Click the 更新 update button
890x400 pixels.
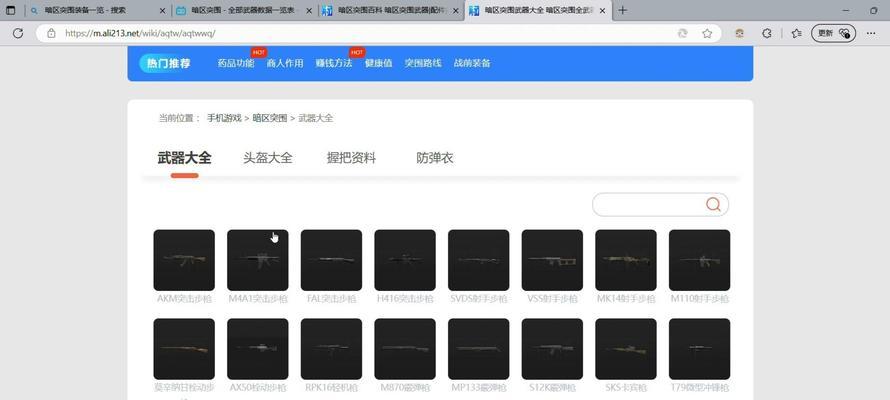pyautogui.click(x=833, y=33)
